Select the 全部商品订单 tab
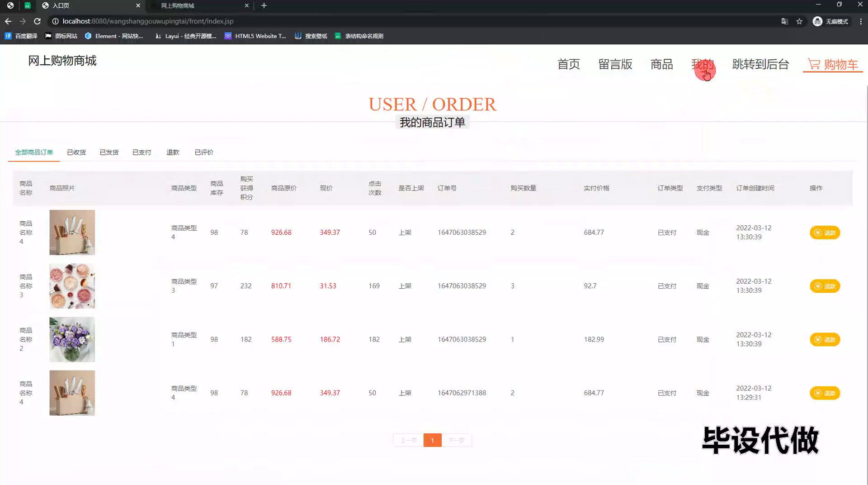868x485 pixels. point(34,152)
